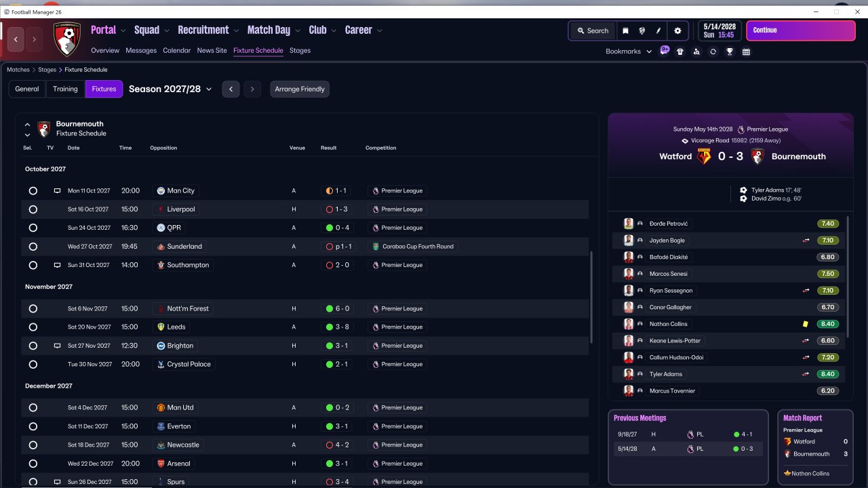Click the substitution arrows icon on Jayden Bogle's row
The image size is (868, 488).
[x=806, y=241]
